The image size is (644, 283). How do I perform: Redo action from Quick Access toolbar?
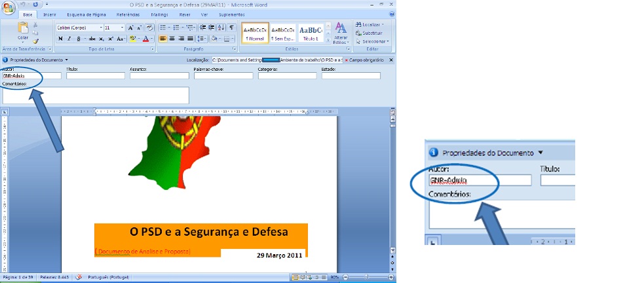pyautogui.click(x=35, y=5)
